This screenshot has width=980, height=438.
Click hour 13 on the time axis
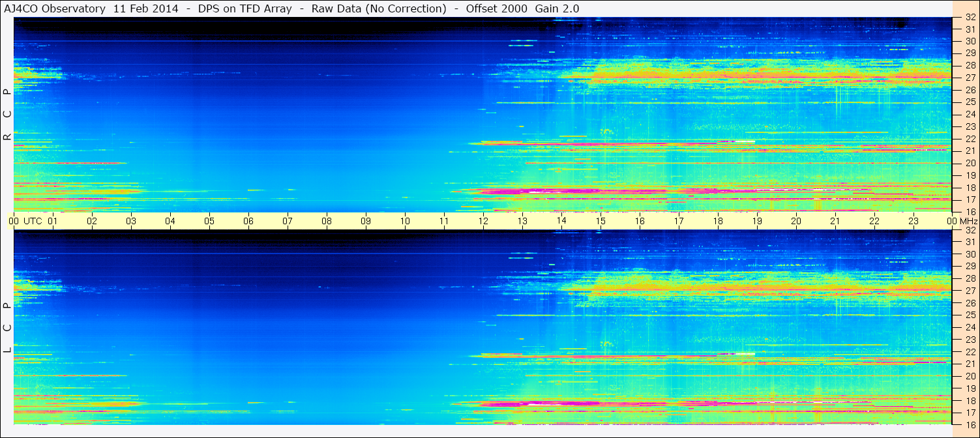[x=522, y=221]
